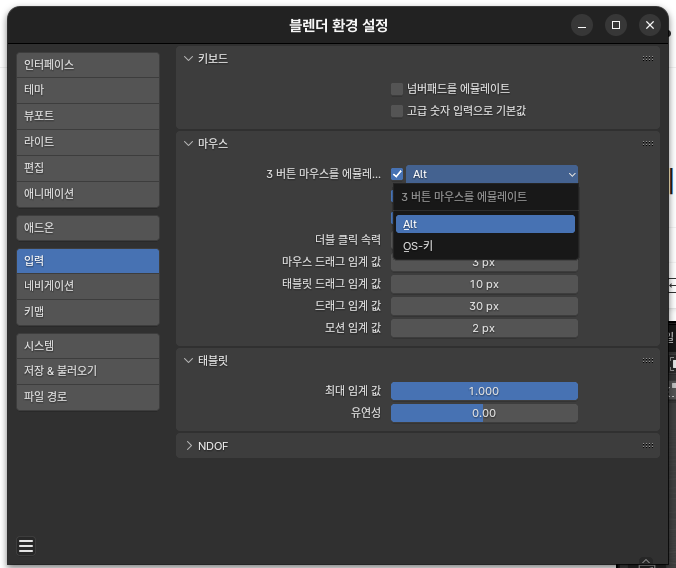Screen dimensions: 676x568
Task: Choose Alt in the dropdown list
Action: [x=485, y=224]
